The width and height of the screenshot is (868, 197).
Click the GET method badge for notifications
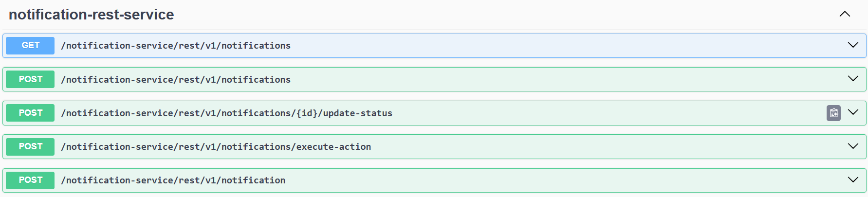pos(30,45)
